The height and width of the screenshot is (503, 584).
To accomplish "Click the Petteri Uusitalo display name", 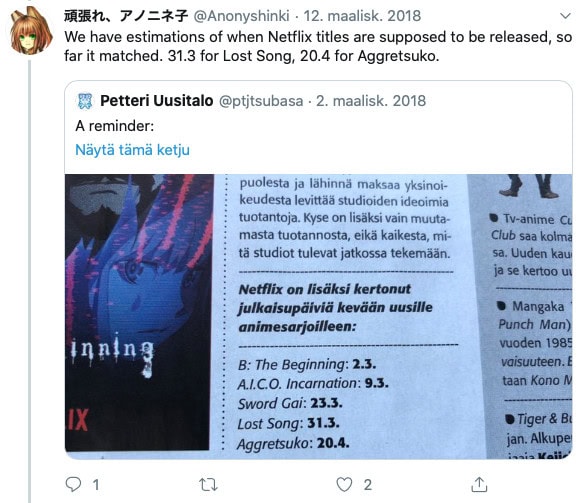I will (x=157, y=101).
